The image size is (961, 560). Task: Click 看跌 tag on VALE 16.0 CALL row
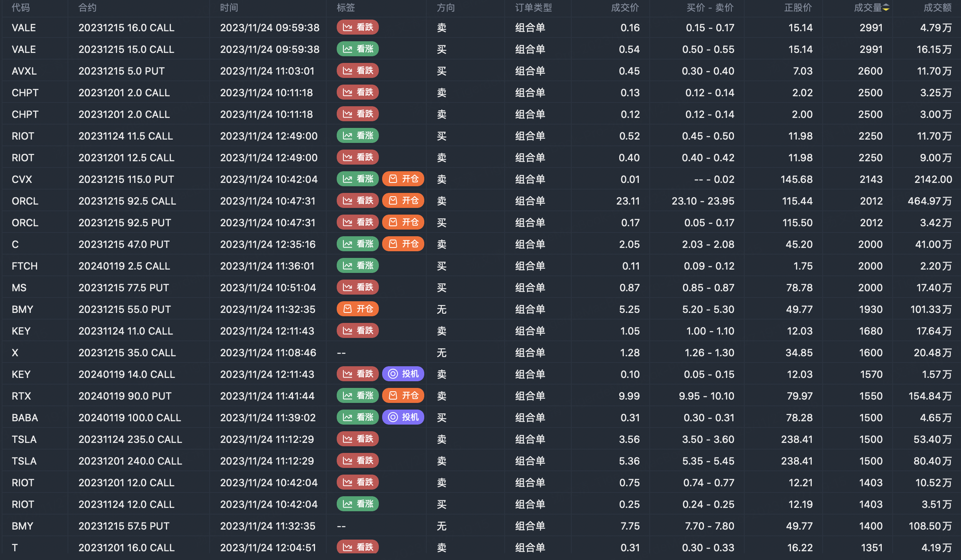click(358, 27)
